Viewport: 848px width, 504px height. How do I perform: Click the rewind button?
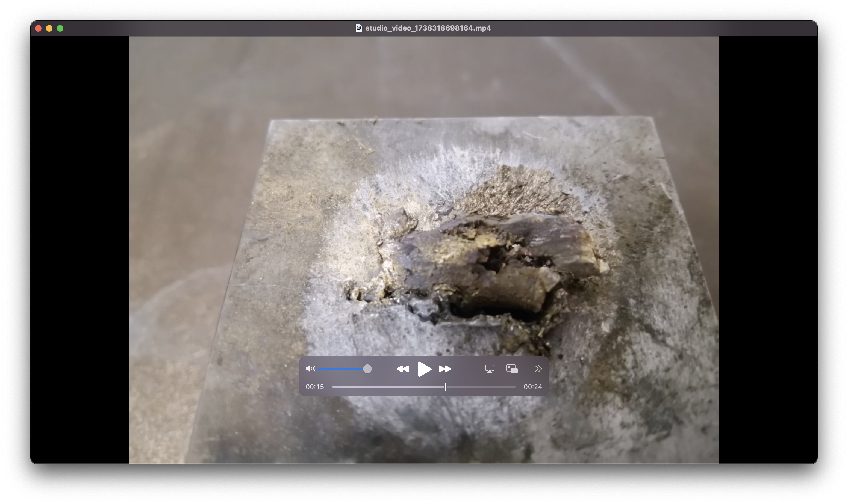pos(403,369)
